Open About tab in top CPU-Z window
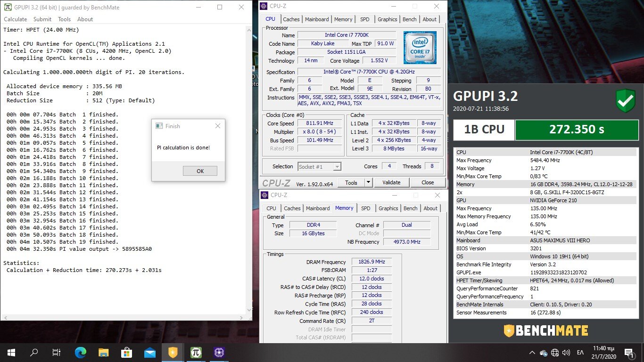This screenshot has height=362, width=644. pyautogui.click(x=429, y=19)
